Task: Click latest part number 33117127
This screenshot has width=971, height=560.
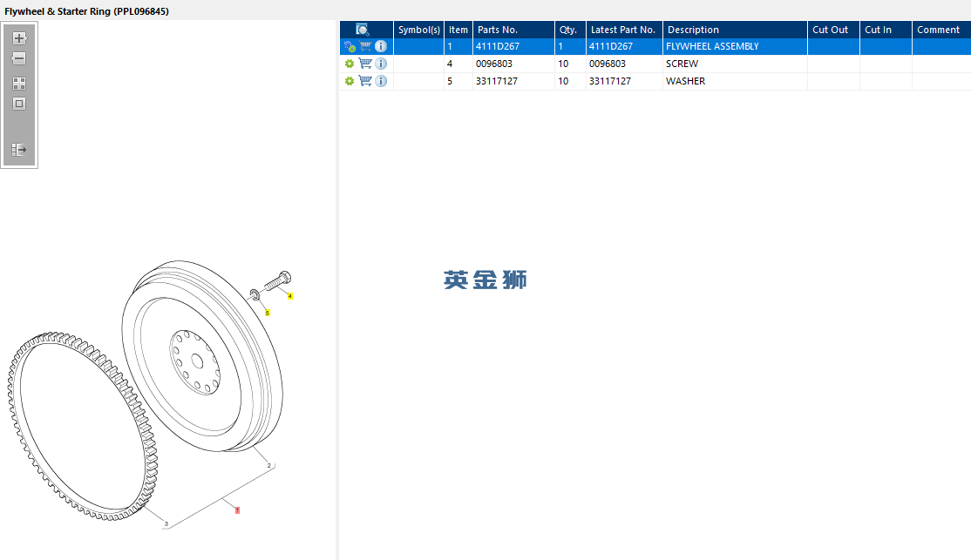Action: coord(610,81)
